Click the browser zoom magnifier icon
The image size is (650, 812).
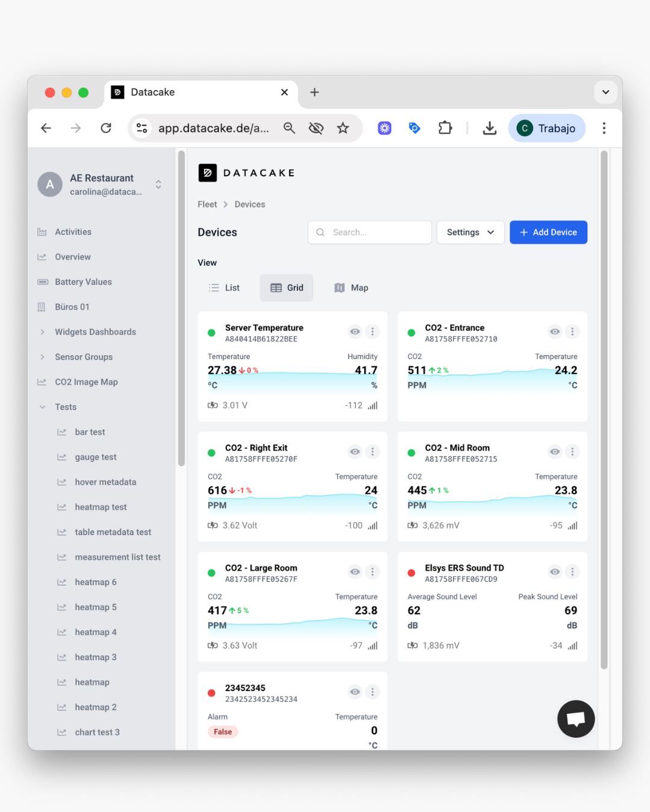289,128
